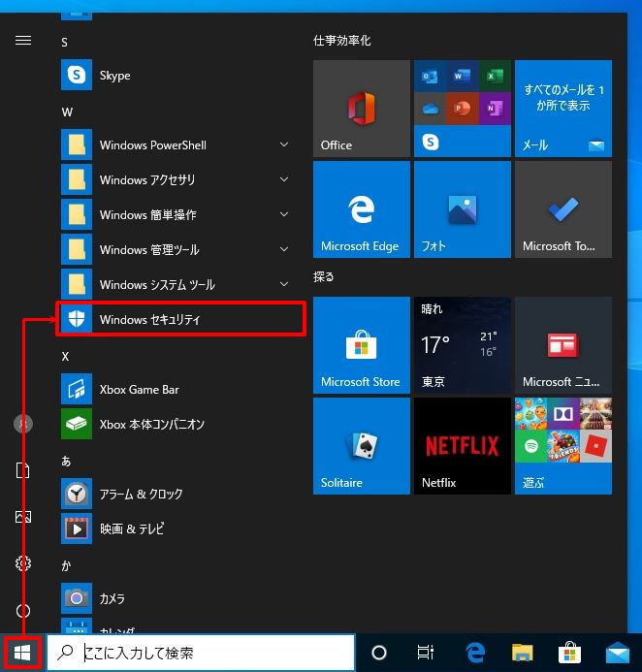This screenshot has height=672, width=642.
Task: Open the 遊ぶ games folder tile
Action: [x=563, y=446]
